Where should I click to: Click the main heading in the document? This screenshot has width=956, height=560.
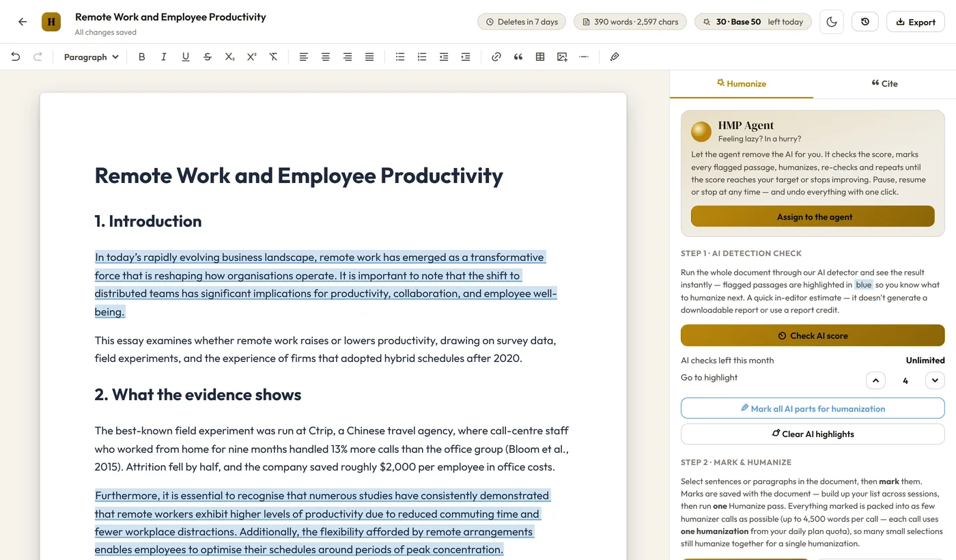[298, 176]
